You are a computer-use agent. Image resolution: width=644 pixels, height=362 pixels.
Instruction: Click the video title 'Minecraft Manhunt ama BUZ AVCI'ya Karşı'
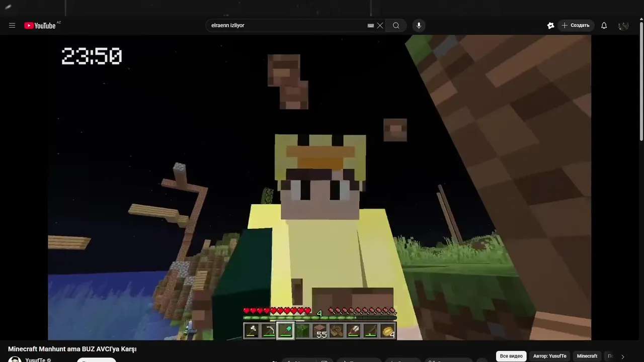(72, 349)
